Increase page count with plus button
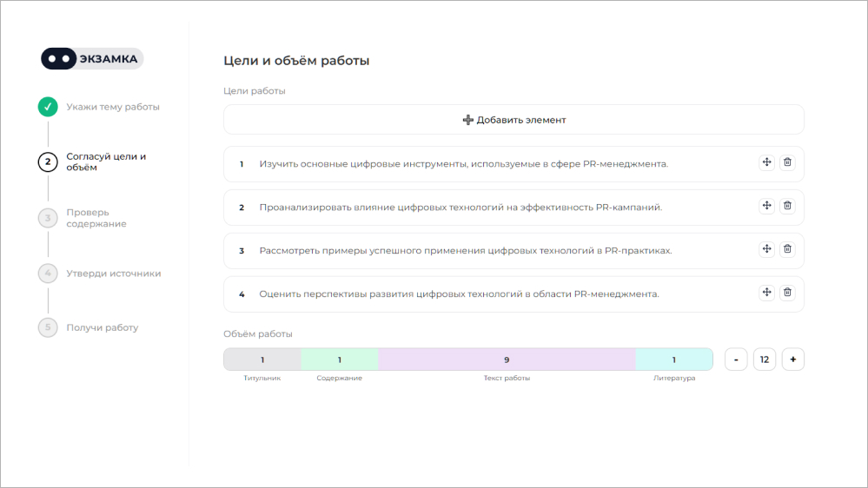 [x=792, y=359]
